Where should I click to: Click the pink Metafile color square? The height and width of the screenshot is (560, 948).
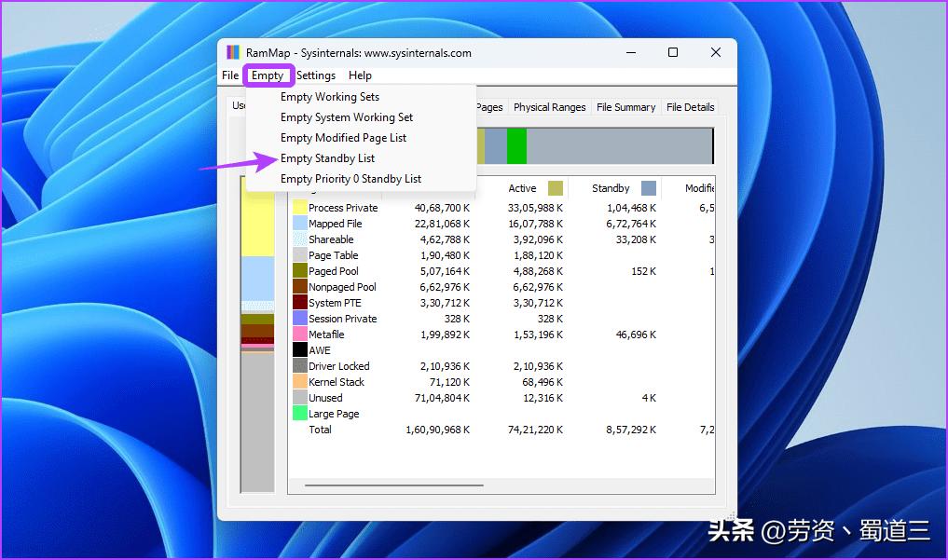point(300,334)
